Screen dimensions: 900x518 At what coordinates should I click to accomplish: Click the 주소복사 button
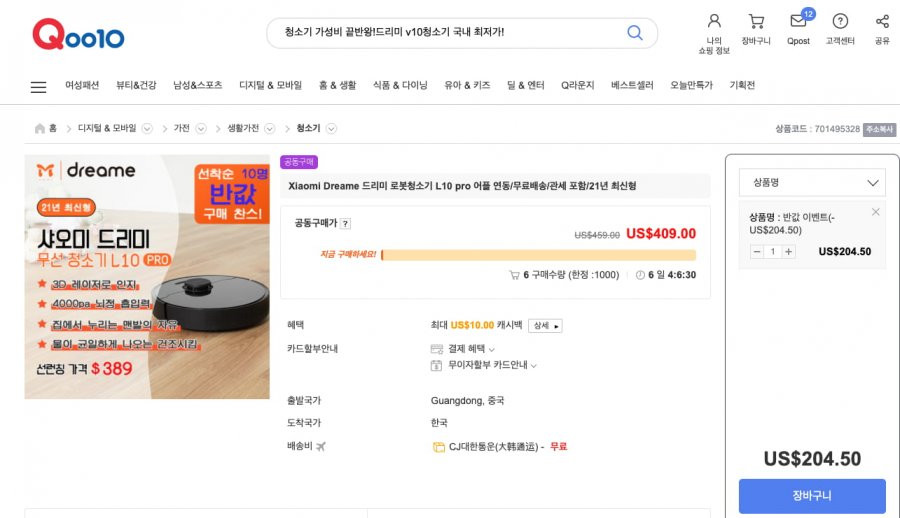(879, 129)
